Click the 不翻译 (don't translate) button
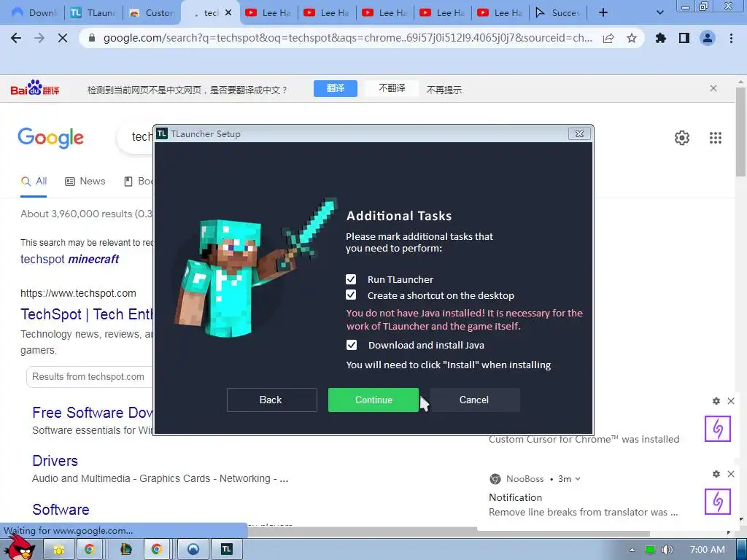 [x=392, y=88]
